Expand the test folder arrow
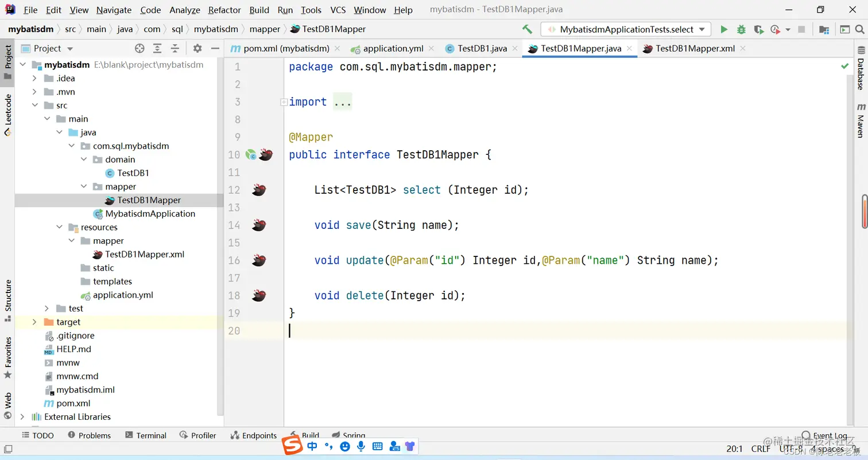The height and width of the screenshot is (460, 868). (x=46, y=309)
